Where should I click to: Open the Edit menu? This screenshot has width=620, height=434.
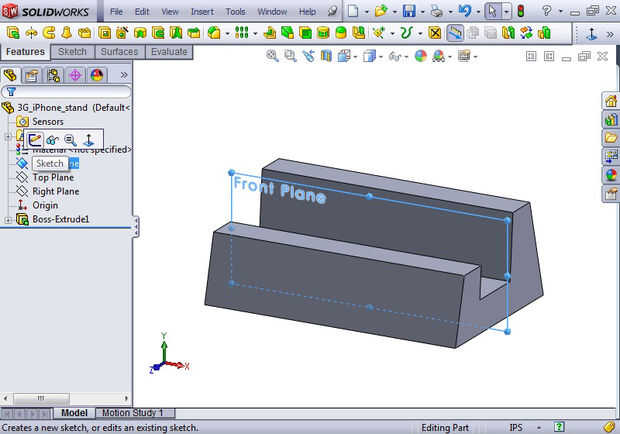[142, 11]
